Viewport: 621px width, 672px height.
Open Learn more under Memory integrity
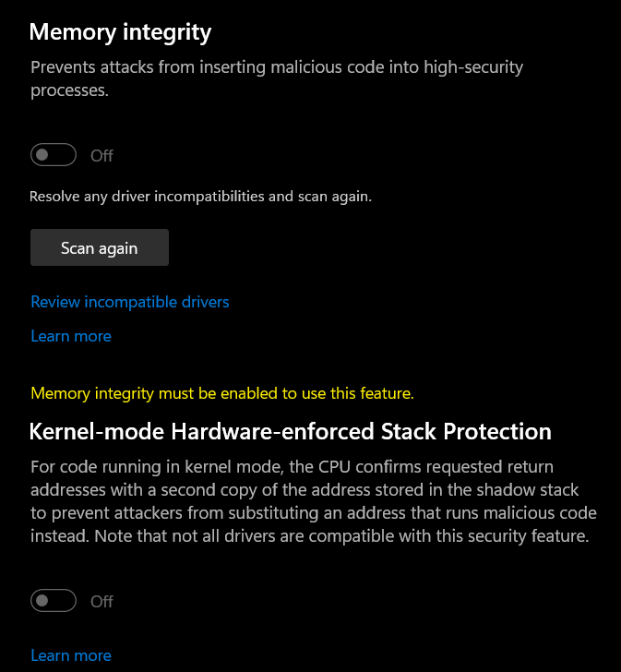71,336
